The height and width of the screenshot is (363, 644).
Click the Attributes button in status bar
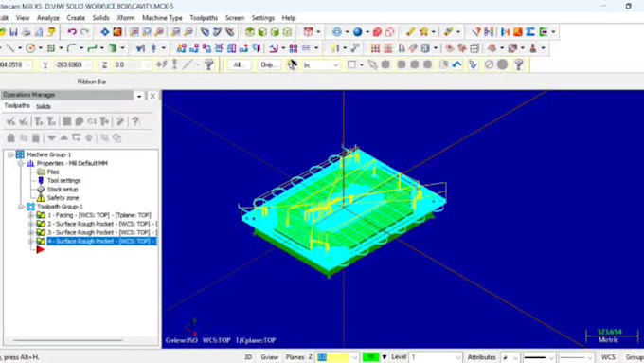(x=481, y=357)
